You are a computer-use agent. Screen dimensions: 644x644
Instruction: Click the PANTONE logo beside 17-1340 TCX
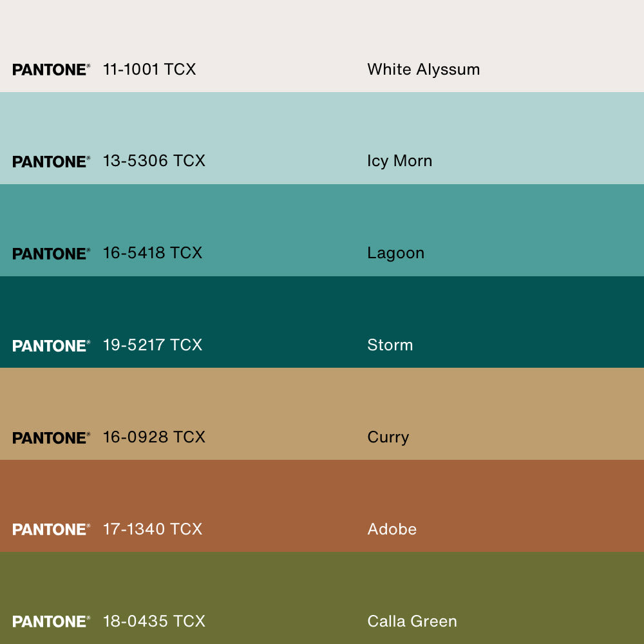point(51,529)
